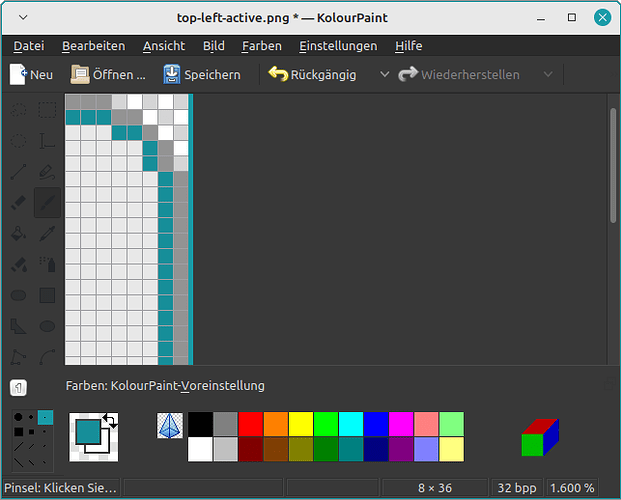Select the Brush tool

(x=47, y=202)
